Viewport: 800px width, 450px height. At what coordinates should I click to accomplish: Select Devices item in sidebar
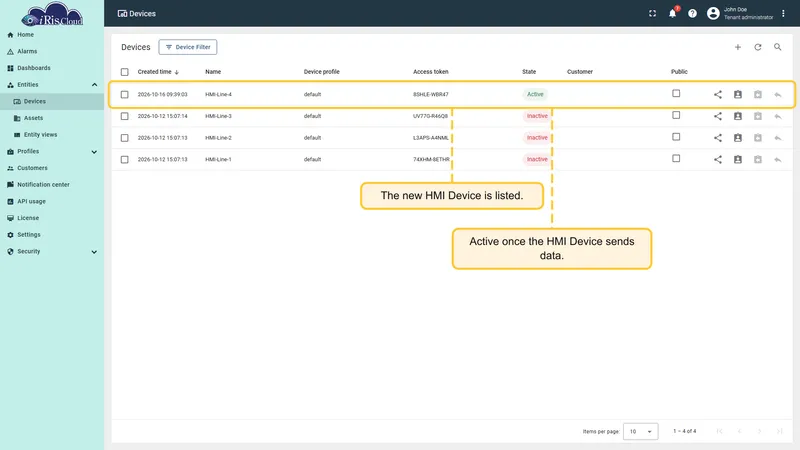(x=52, y=102)
